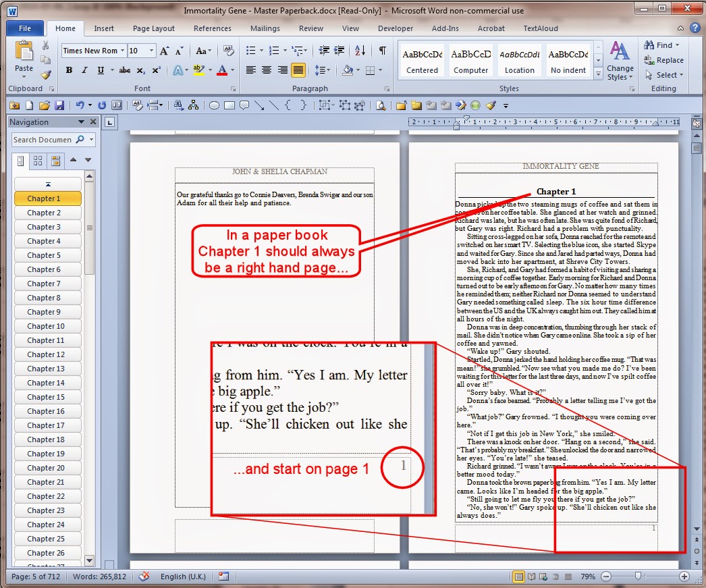Click the Replace button
This screenshot has height=588, width=706.
point(663,60)
